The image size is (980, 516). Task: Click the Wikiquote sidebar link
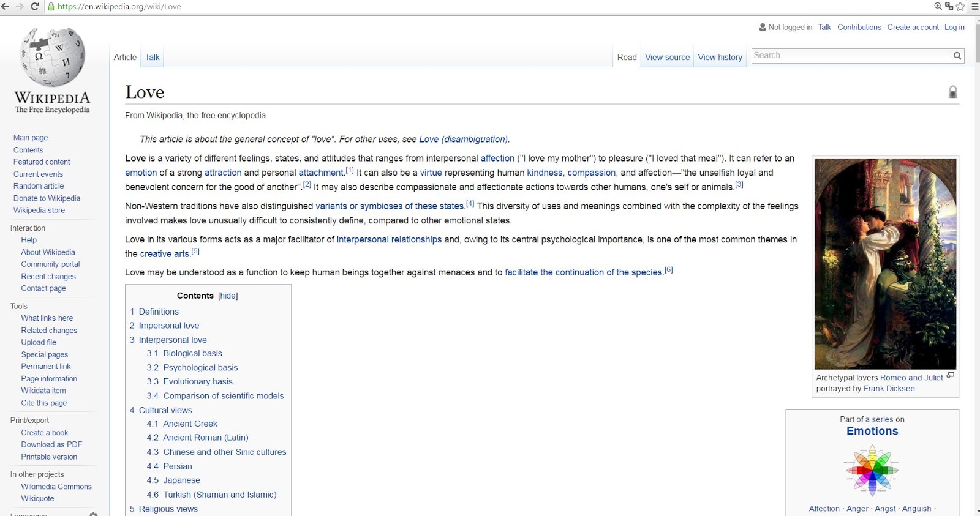coord(37,499)
